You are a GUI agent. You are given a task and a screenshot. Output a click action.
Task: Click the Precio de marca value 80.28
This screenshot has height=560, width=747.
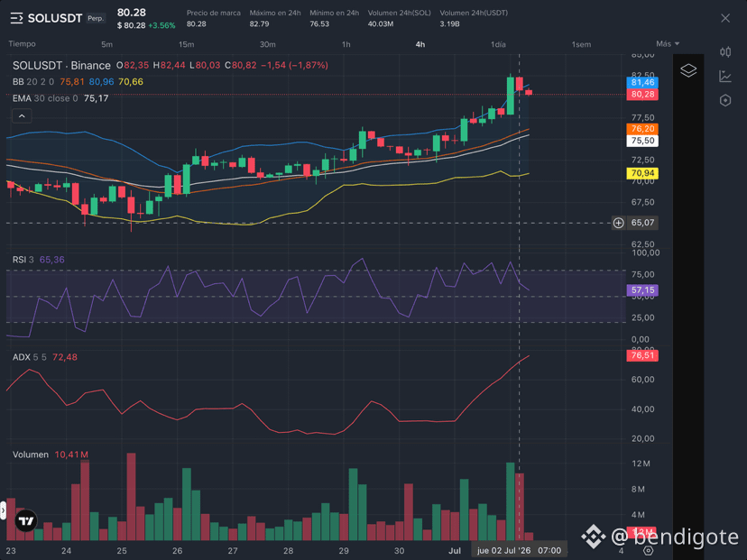pos(197,23)
